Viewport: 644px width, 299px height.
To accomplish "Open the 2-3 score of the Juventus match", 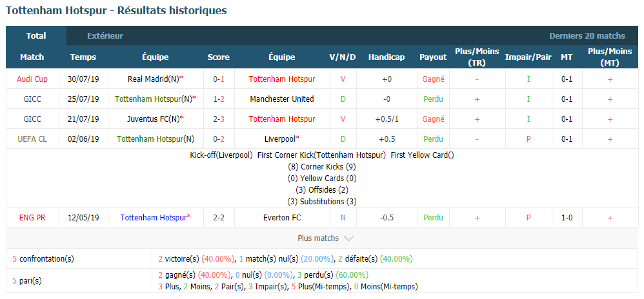I will [x=219, y=119].
